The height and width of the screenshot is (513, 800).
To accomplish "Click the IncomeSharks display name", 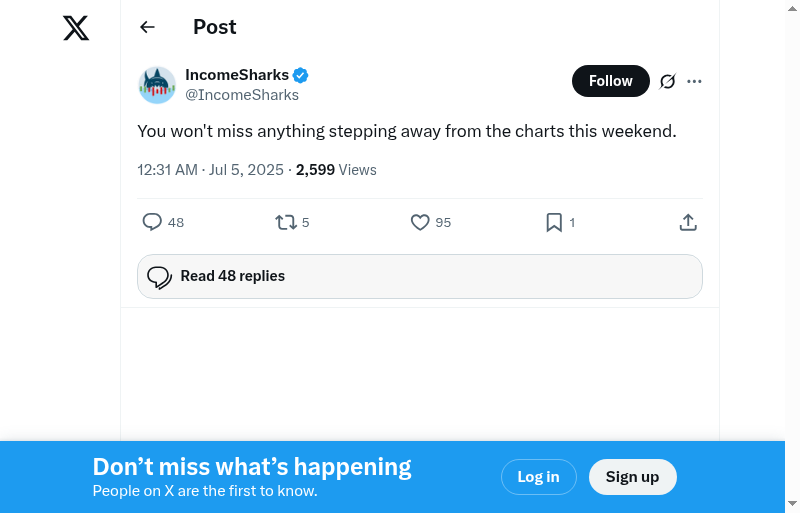I will (x=237, y=75).
